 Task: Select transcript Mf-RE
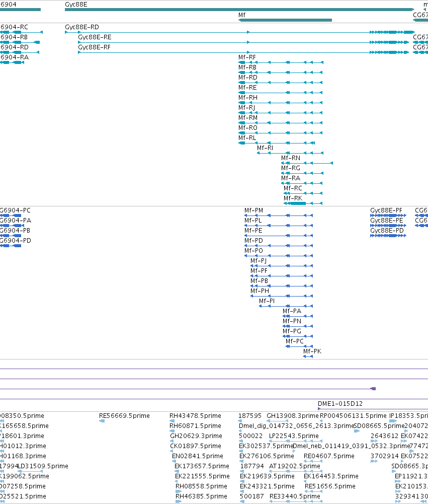click(x=247, y=88)
